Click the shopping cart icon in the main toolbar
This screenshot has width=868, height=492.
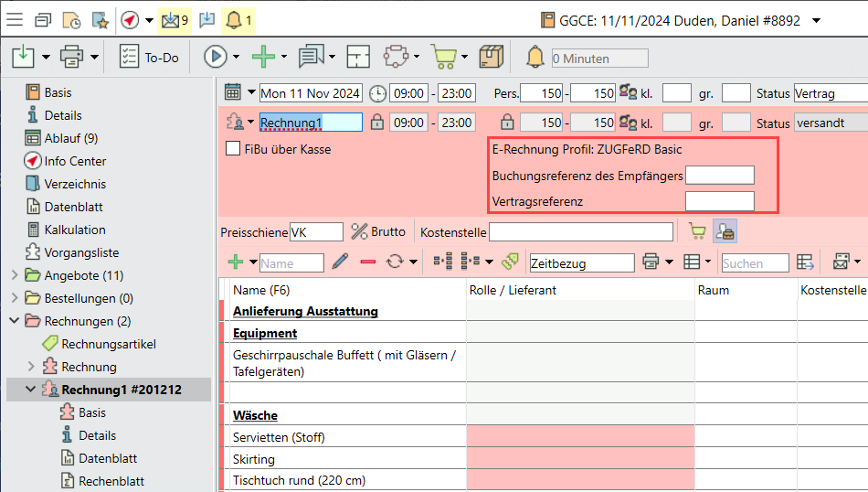[x=442, y=57]
